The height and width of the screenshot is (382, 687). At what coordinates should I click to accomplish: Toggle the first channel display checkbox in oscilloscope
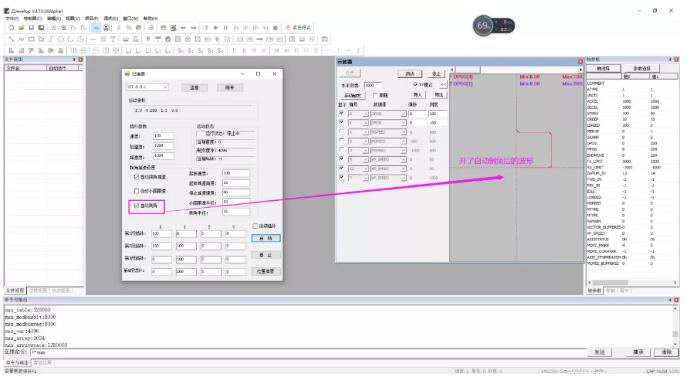[x=341, y=113]
